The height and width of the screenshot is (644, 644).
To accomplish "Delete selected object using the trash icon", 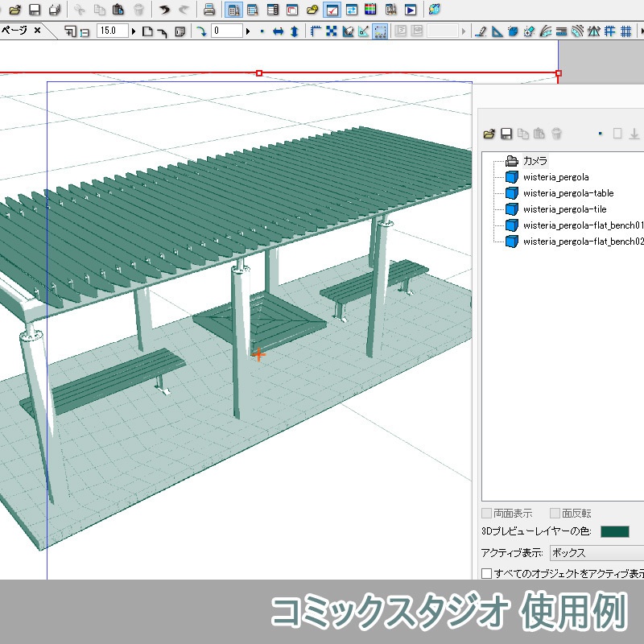I will coord(556,134).
